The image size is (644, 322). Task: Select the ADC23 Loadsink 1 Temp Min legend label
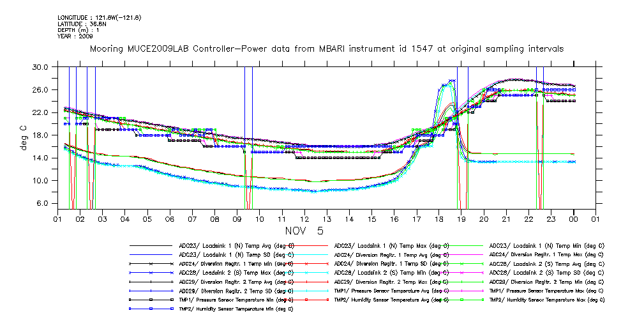(546, 245)
